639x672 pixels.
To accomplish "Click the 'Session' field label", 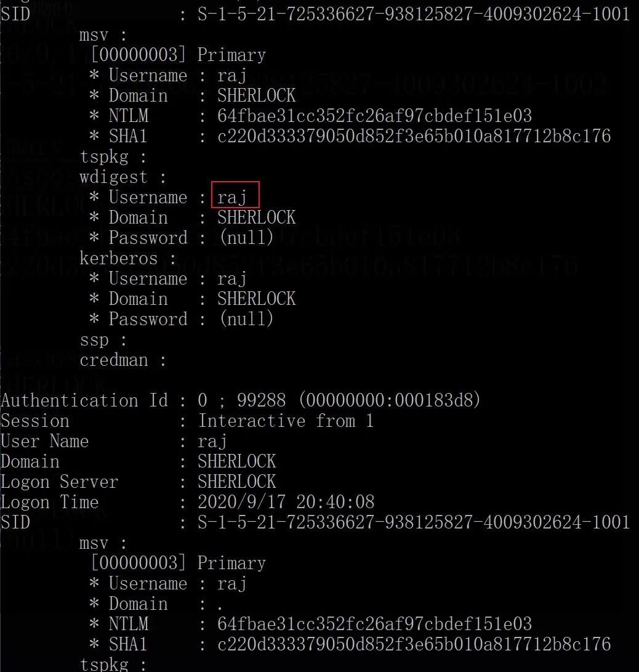I will point(35,421).
